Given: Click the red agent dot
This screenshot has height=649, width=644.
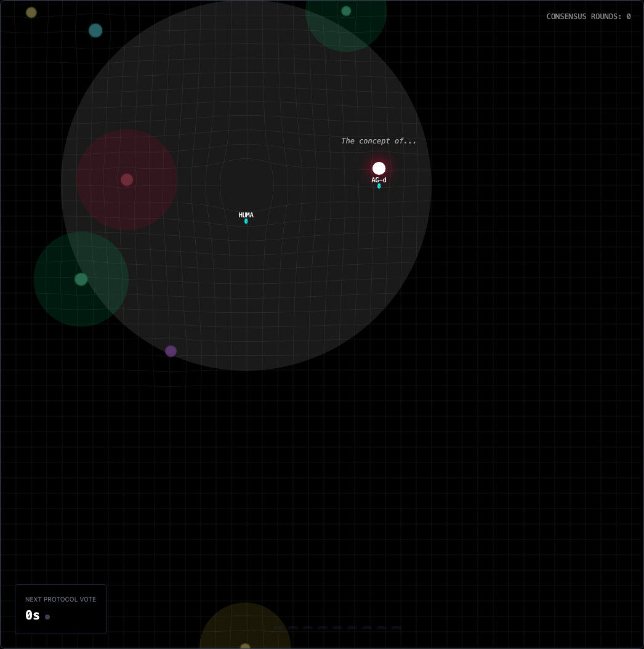Looking at the screenshot, I should (x=127, y=180).
